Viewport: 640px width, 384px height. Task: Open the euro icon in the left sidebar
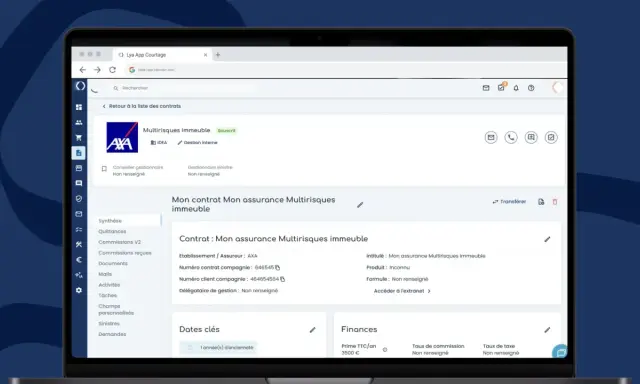79,260
